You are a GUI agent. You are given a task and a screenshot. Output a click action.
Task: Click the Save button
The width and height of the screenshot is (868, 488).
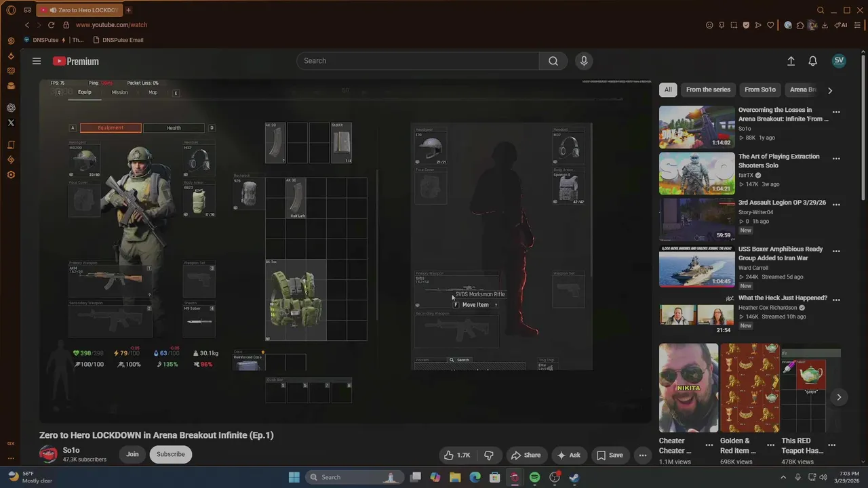[x=609, y=455]
